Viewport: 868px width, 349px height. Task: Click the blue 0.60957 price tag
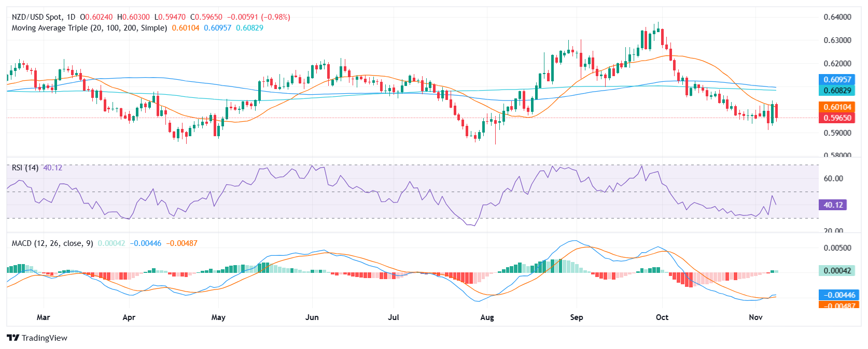(837, 80)
